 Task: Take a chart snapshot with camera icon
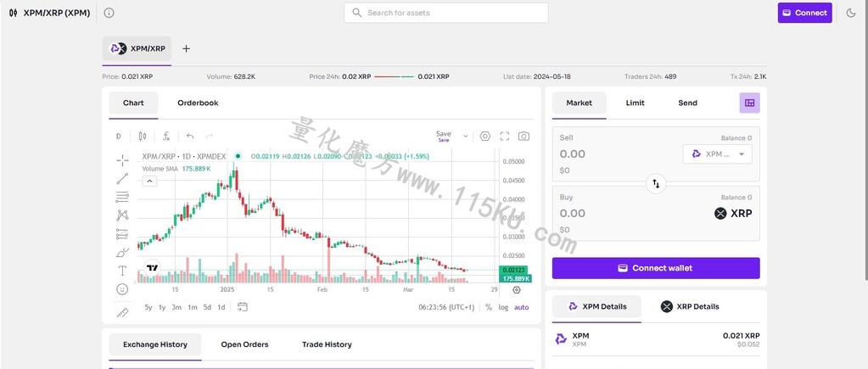[x=524, y=136]
